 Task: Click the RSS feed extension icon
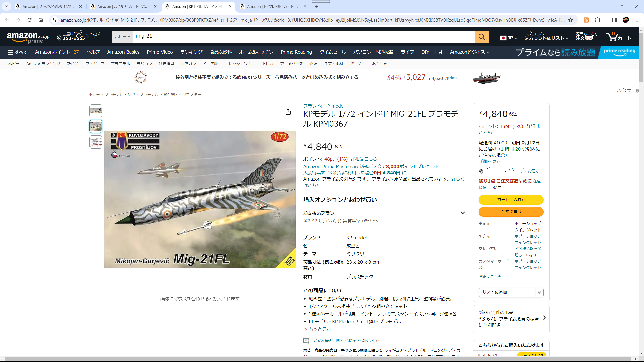click(x=586, y=20)
